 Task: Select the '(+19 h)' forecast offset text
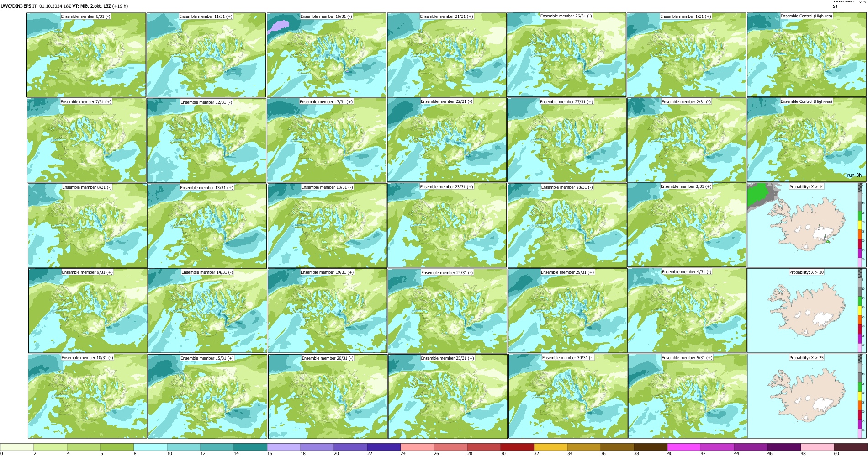(x=120, y=6)
